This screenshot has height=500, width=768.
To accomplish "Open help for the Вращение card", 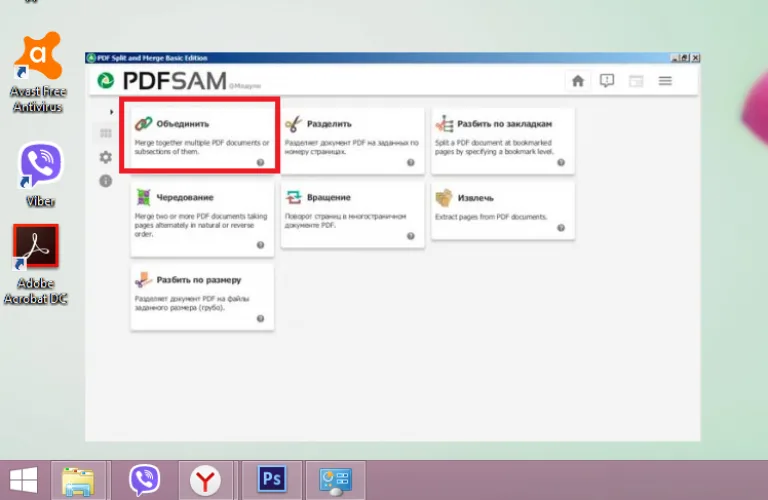I will click(x=411, y=236).
